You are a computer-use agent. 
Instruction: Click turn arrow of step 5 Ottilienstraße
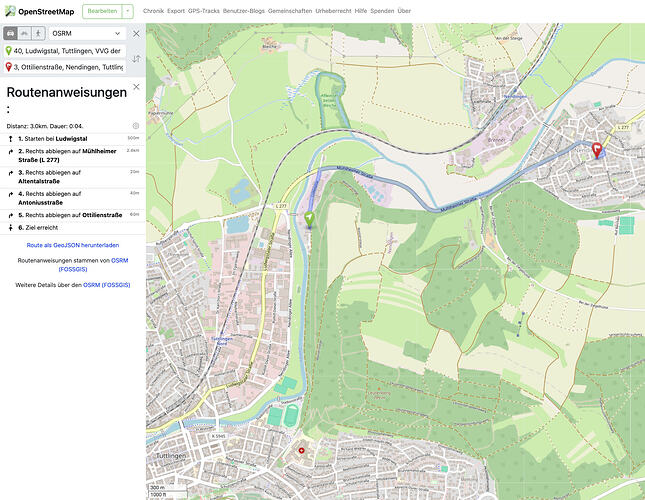pos(11,215)
